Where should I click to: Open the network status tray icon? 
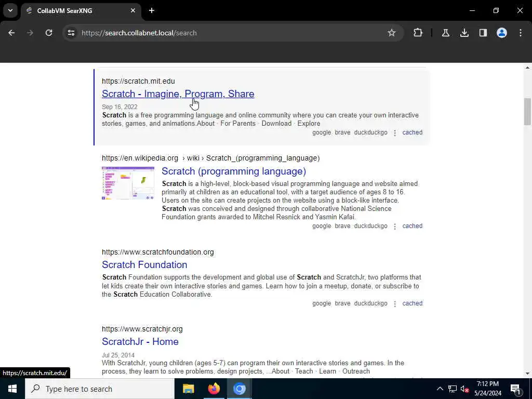tap(453, 389)
